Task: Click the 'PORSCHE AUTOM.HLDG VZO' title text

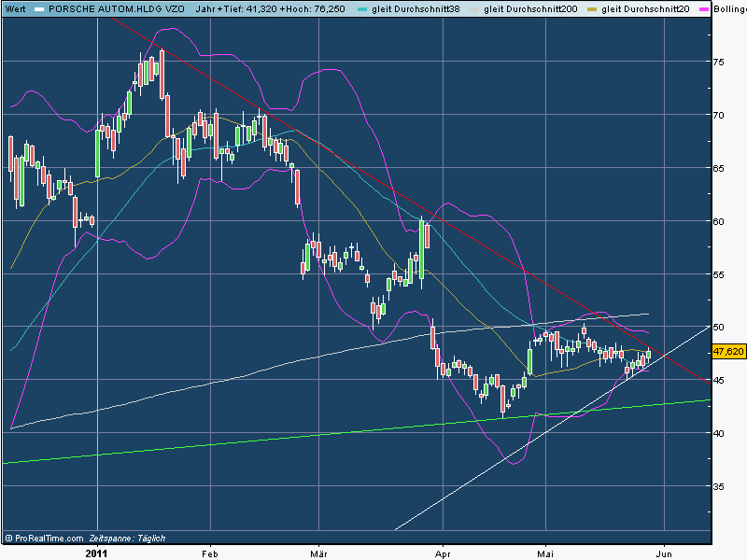Action: (x=117, y=8)
